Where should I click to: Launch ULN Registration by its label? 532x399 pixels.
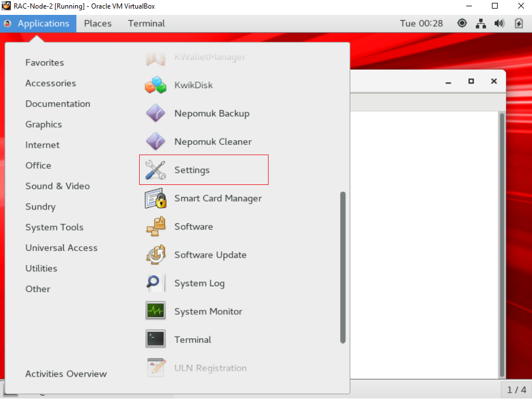pyautogui.click(x=210, y=368)
